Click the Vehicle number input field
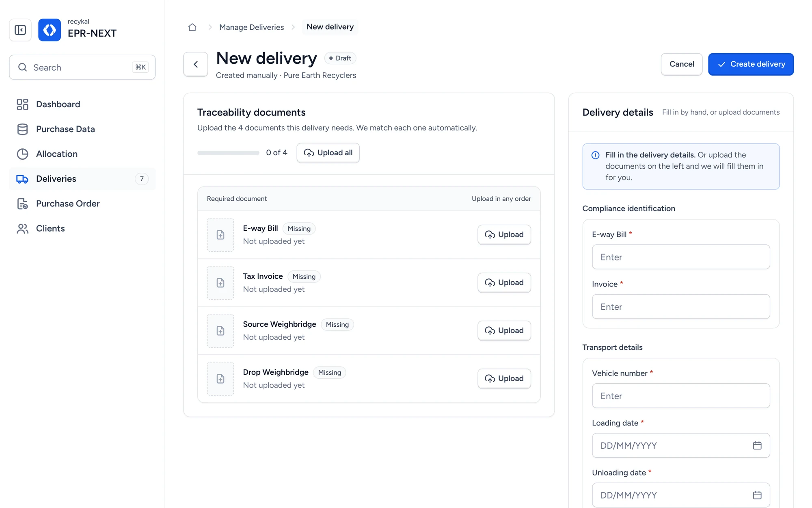Image resolution: width=812 pixels, height=508 pixels. click(x=681, y=396)
